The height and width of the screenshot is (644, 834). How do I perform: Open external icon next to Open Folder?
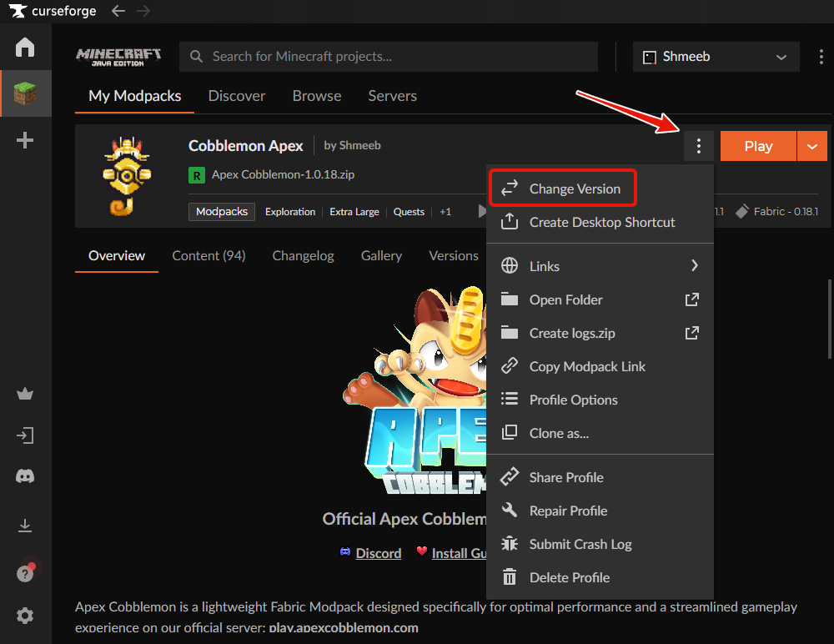pos(691,299)
